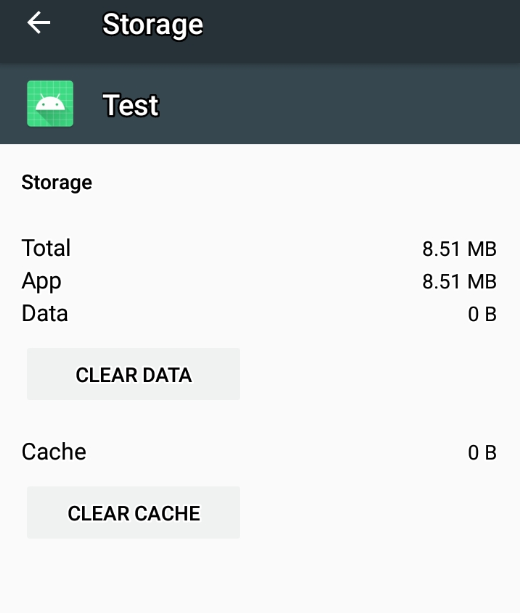Viewport: 527px width, 613px height.
Task: Select the Data 0 B value
Action: [x=482, y=314]
